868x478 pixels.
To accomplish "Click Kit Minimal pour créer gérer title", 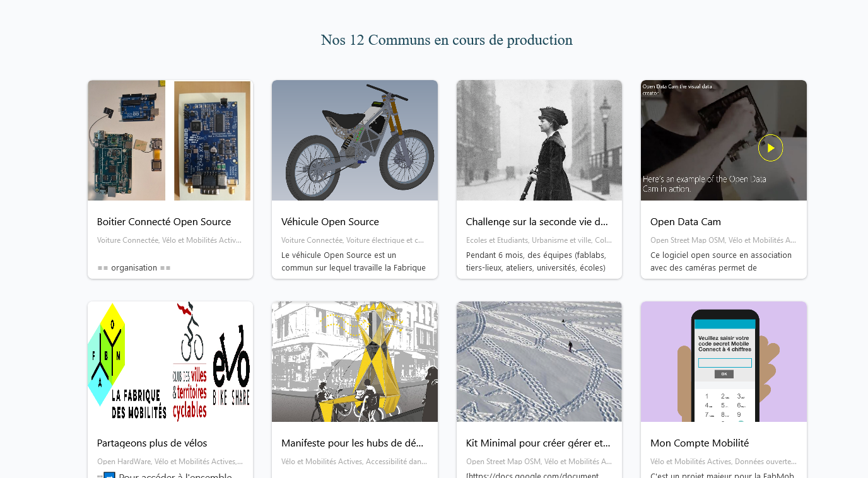I will [x=538, y=443].
